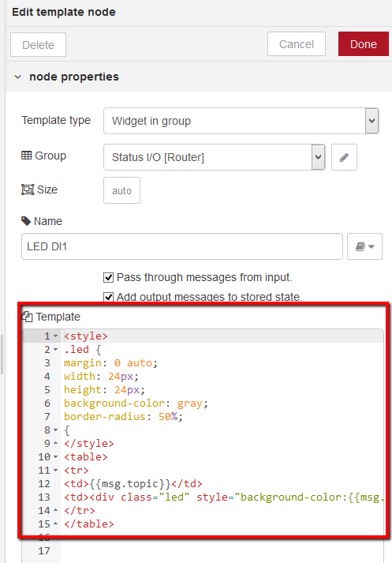Click the Name tag icon

tap(26, 221)
